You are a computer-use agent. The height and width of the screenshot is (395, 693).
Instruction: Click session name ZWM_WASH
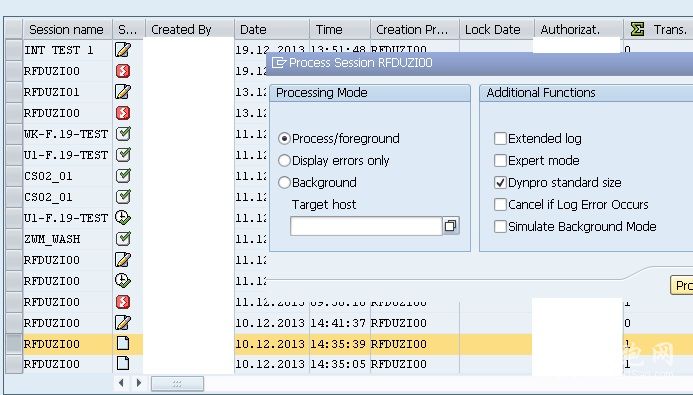coord(52,239)
